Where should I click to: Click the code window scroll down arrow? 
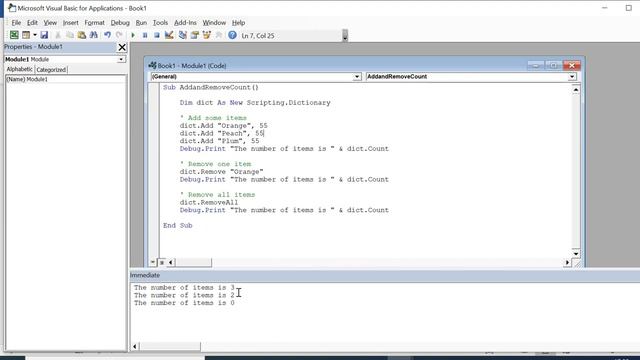(x=576, y=253)
